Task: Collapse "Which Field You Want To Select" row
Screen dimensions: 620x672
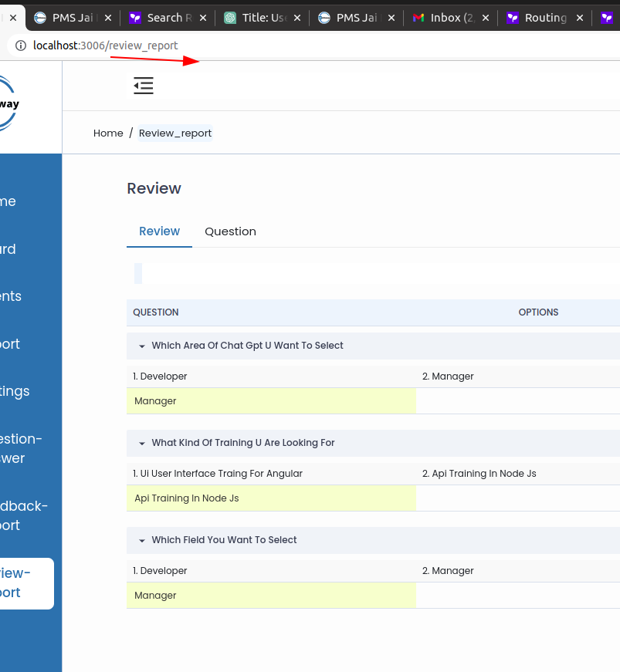Action: coord(142,541)
